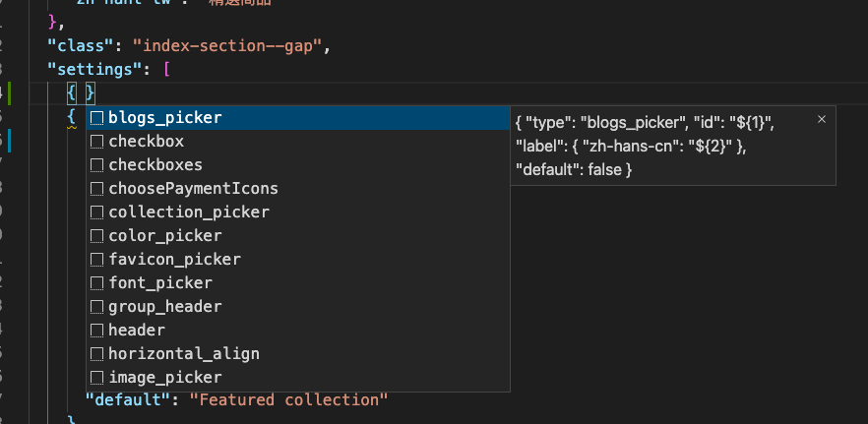Click the "Featured collection" default value
The height and width of the screenshot is (424, 868).
click(288, 400)
